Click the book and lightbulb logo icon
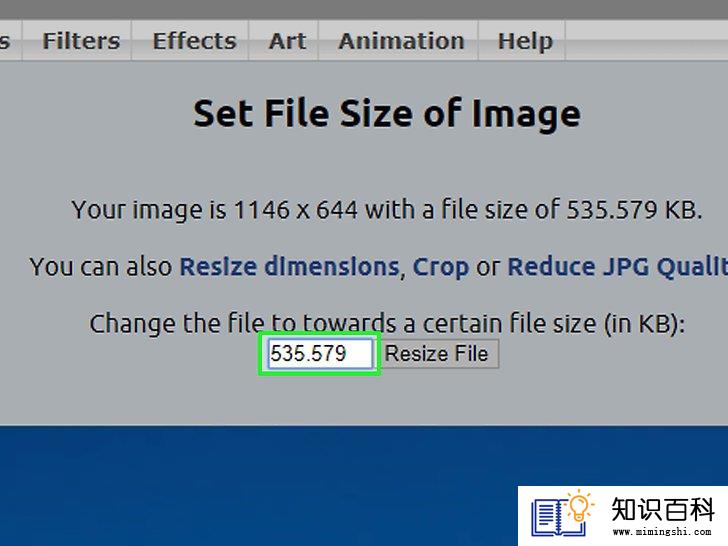 tap(562, 513)
